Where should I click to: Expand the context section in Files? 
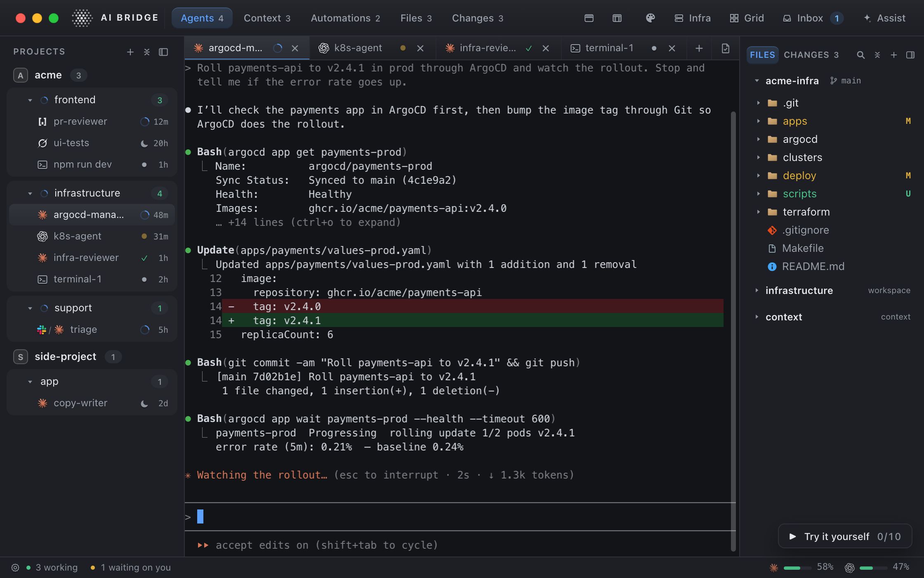click(757, 317)
